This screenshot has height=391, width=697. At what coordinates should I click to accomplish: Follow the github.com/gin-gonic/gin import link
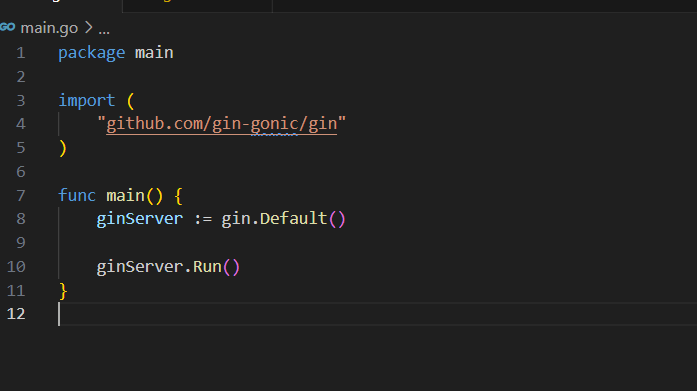(221, 124)
